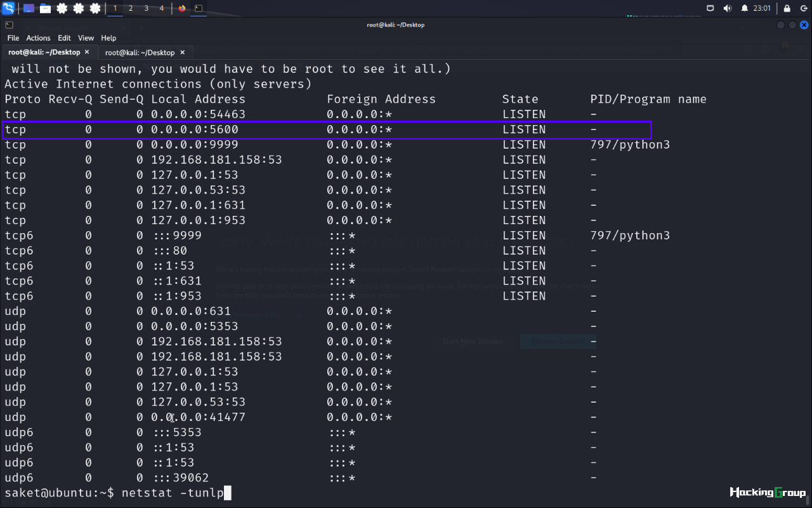Click the tcp6 local address :::9999
This screenshot has height=508, width=812.
click(178, 236)
